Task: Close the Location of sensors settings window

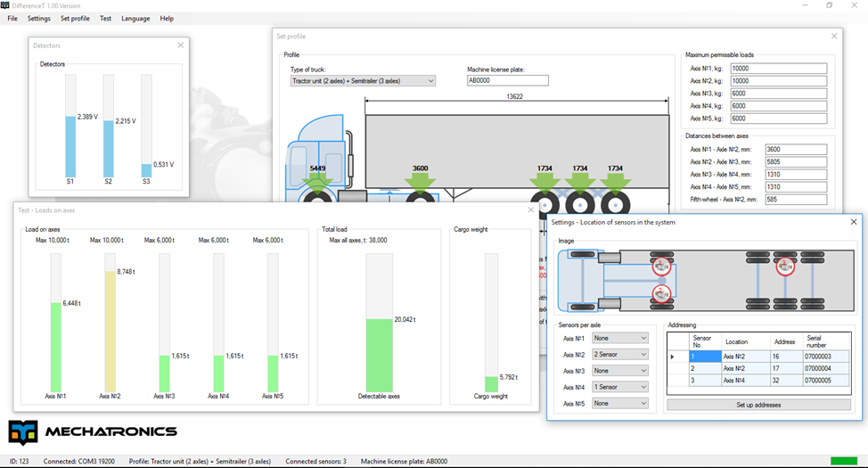Action: 853,222
